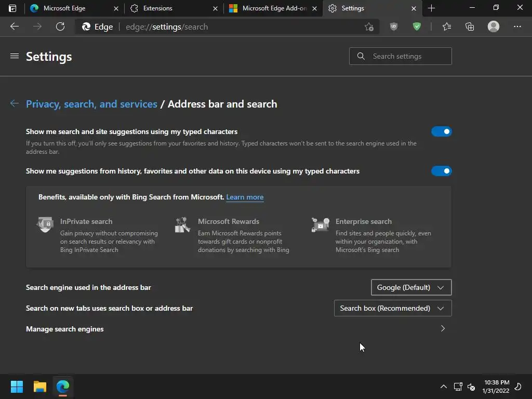The width and height of the screenshot is (532, 399).
Task: Click inside the Search settings field
Action: 401,56
